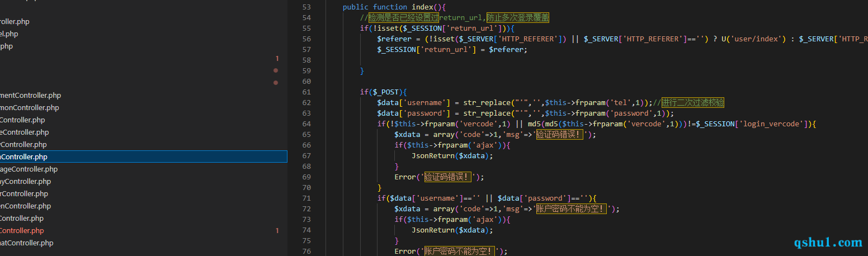Click '账户密码不能为空!' string on line 72
This screenshot has width=868, height=256.
tap(572, 209)
